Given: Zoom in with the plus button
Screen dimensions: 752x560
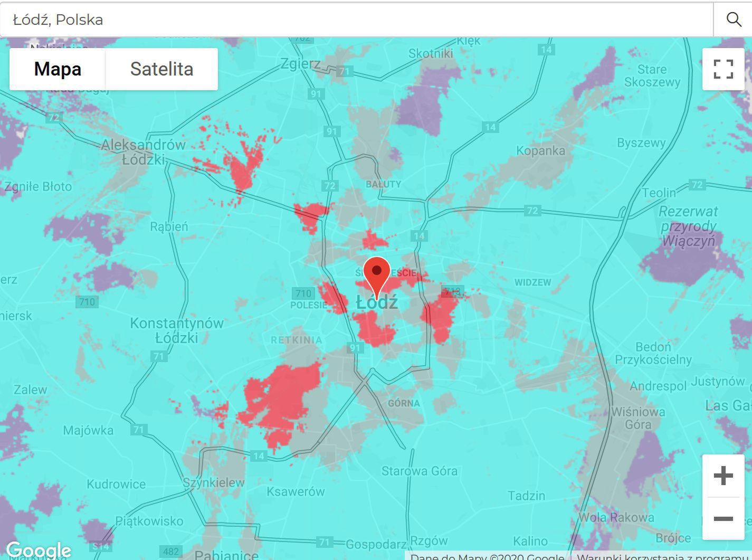Looking at the screenshot, I should (x=723, y=476).
